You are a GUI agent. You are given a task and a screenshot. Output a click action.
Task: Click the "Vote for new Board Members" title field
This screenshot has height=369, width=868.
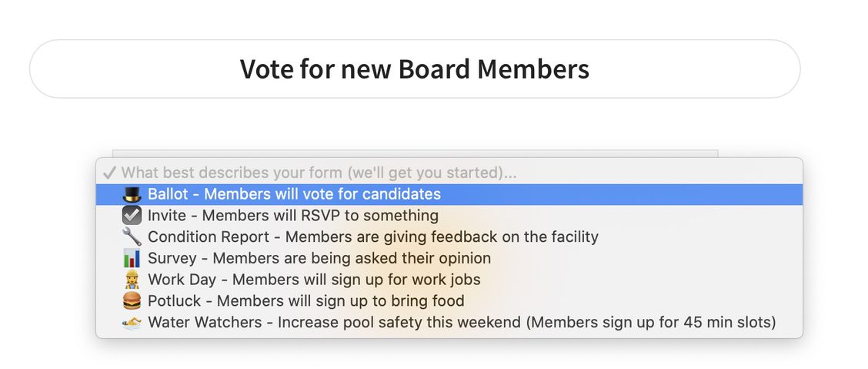415,69
